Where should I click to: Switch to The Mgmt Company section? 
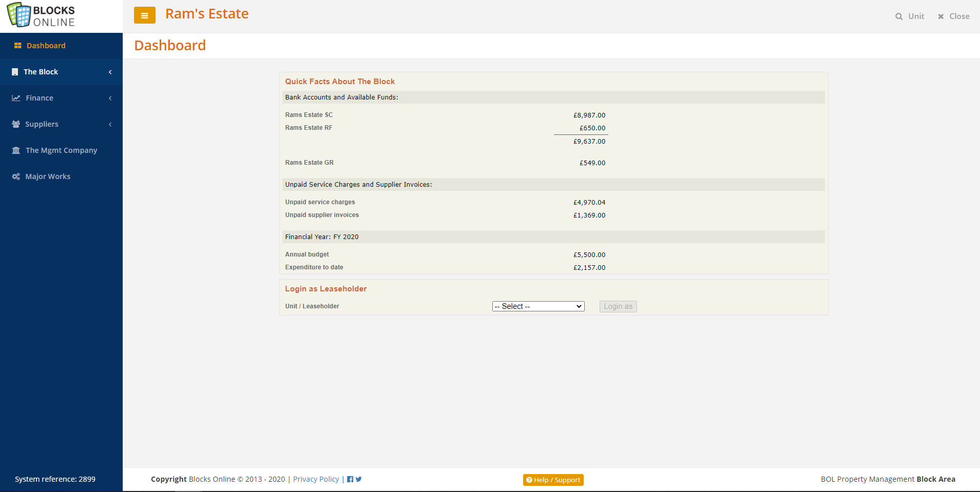point(61,150)
